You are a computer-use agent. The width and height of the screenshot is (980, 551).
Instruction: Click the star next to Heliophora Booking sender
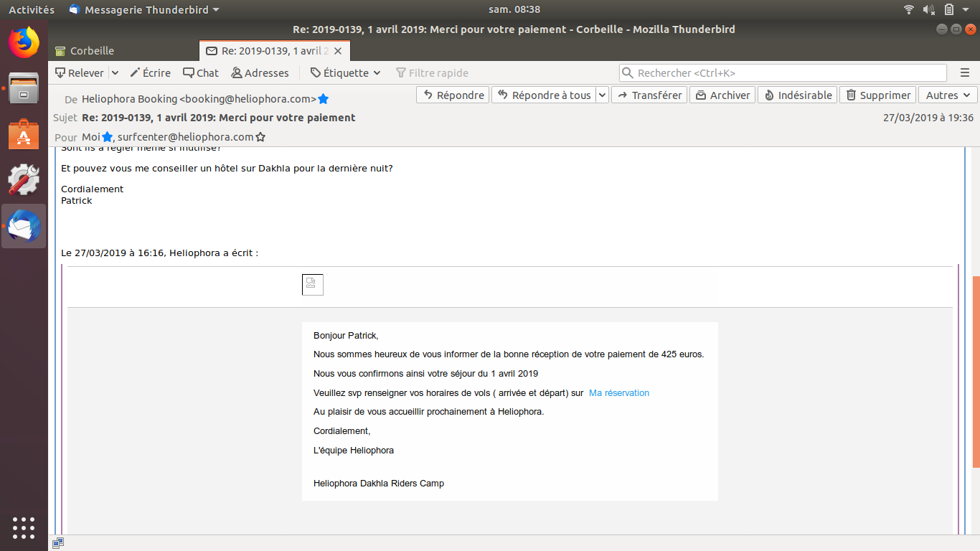pyautogui.click(x=324, y=99)
